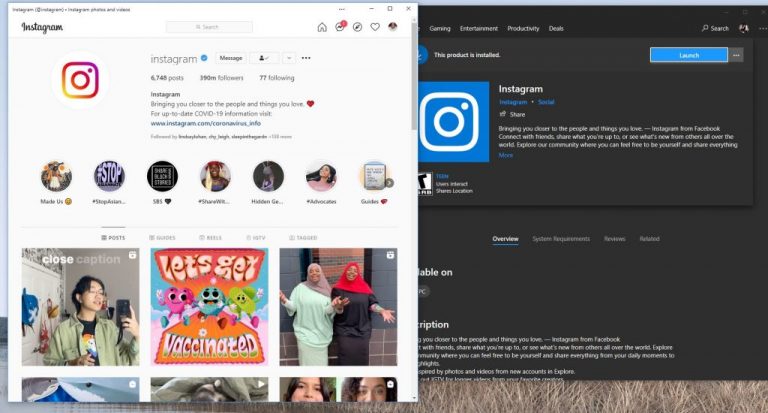Open the close caption post
The height and width of the screenshot is (413, 768).
[80, 307]
